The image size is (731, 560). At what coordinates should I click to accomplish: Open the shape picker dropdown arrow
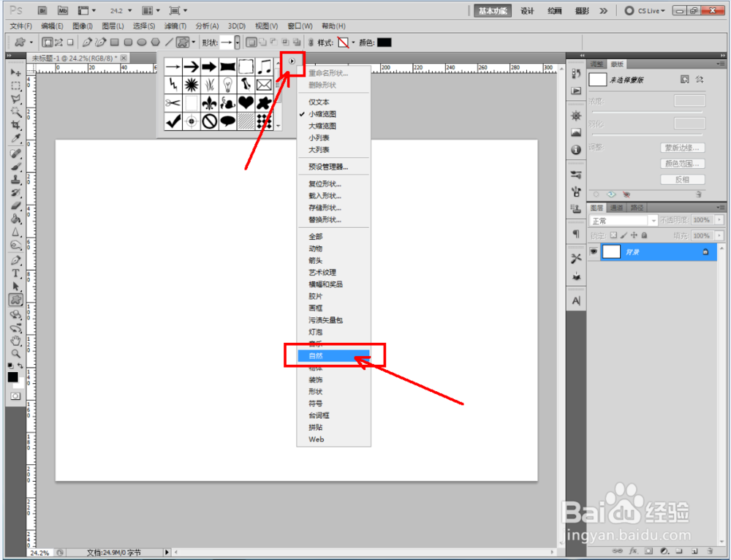pyautogui.click(x=238, y=42)
